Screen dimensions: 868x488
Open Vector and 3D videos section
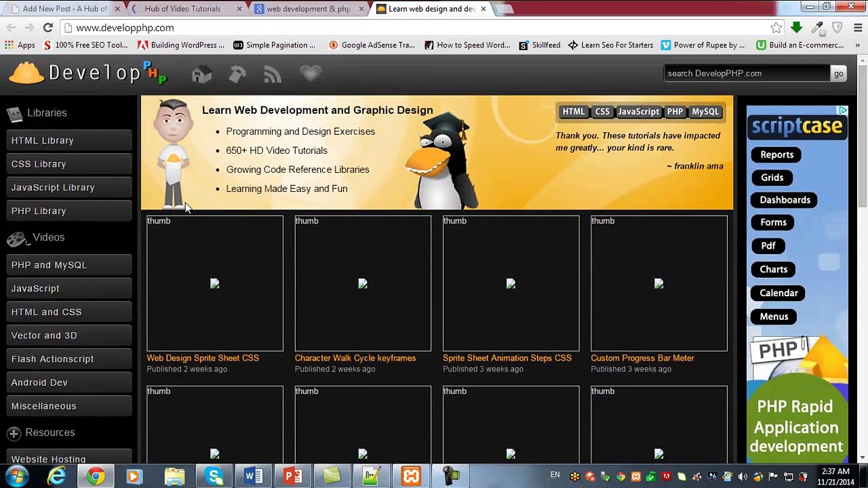(x=69, y=335)
